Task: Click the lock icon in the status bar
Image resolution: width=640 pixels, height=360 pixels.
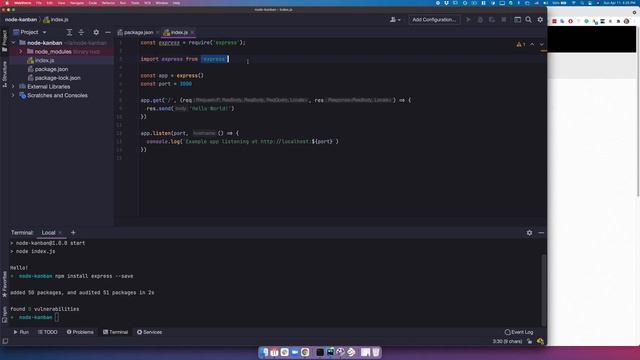Action: click(x=529, y=341)
